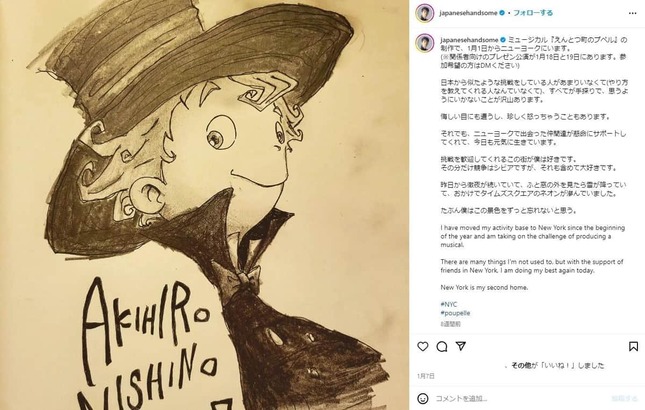Click the フォローする follow button
Viewport: 645px width, 410px height.
[x=533, y=13]
